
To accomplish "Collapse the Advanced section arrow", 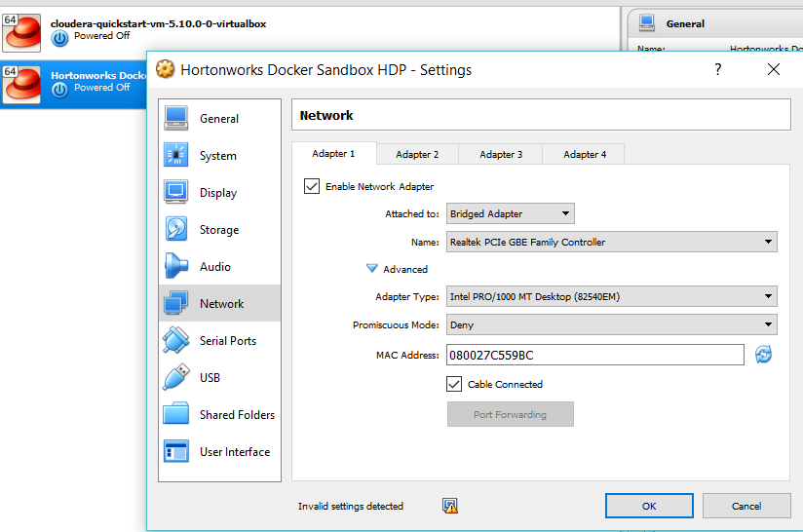I will pyautogui.click(x=371, y=269).
